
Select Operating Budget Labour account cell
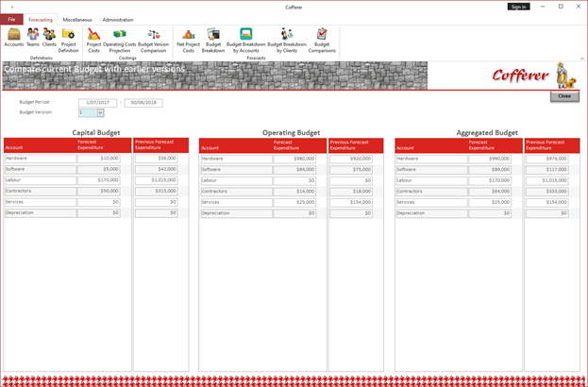pos(237,180)
